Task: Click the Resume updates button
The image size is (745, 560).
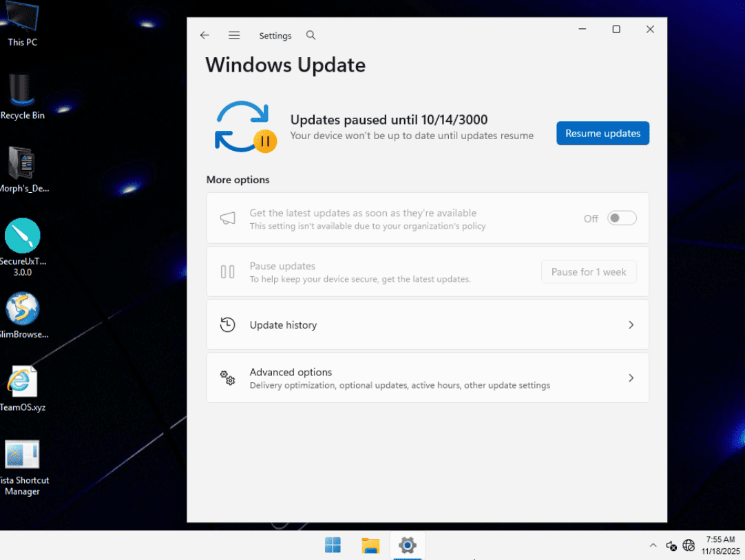Action: (602, 134)
